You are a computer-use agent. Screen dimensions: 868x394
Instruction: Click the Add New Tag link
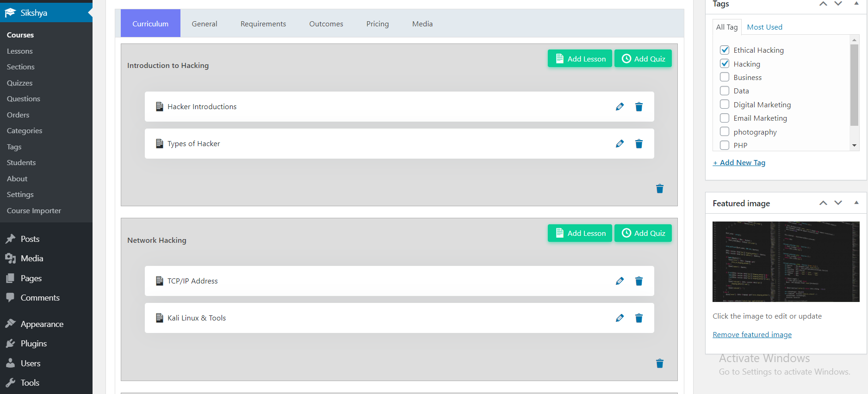click(x=739, y=163)
